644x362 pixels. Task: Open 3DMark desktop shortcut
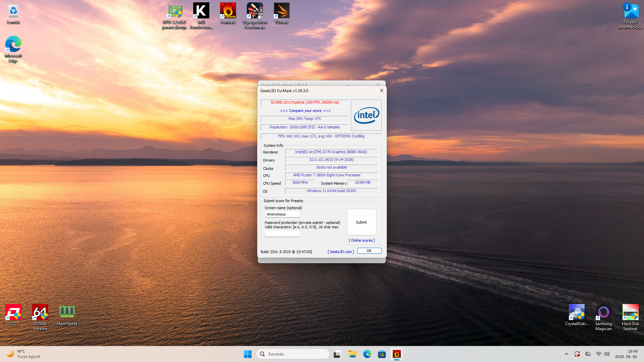pos(282,13)
